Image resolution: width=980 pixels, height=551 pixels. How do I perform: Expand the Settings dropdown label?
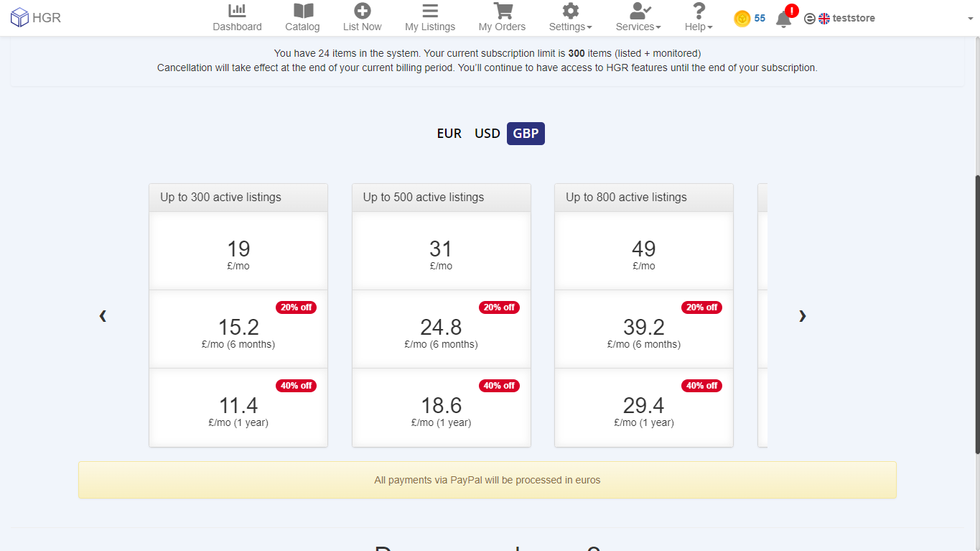click(571, 27)
